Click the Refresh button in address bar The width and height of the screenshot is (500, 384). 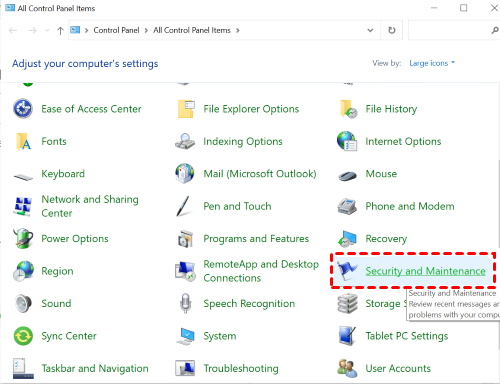pyautogui.click(x=392, y=30)
